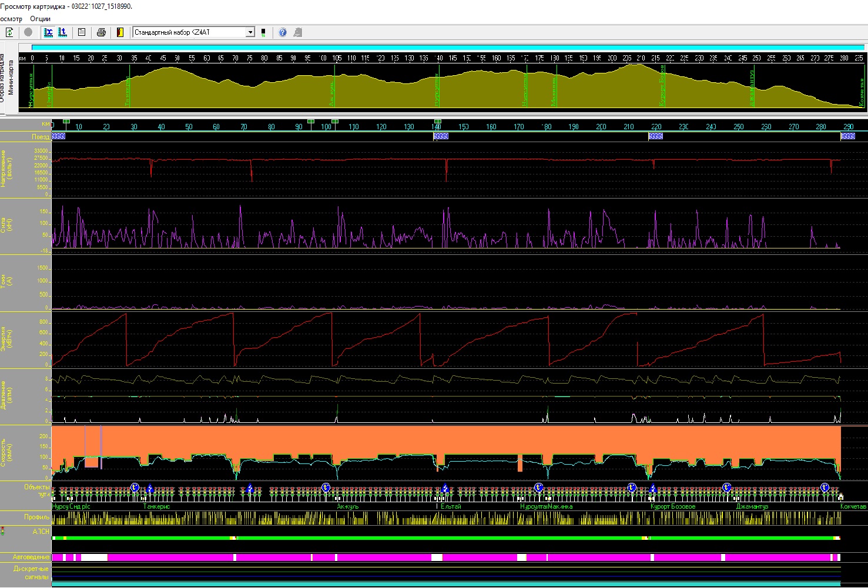868x588 pixels.
Task: Click the refresh document toolbar icon
Action: tap(9, 32)
